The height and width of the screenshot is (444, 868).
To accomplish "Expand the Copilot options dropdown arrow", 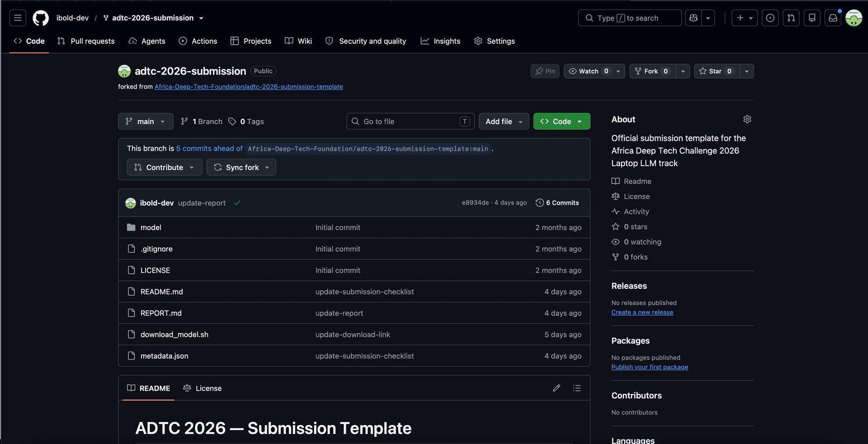I will point(708,18).
